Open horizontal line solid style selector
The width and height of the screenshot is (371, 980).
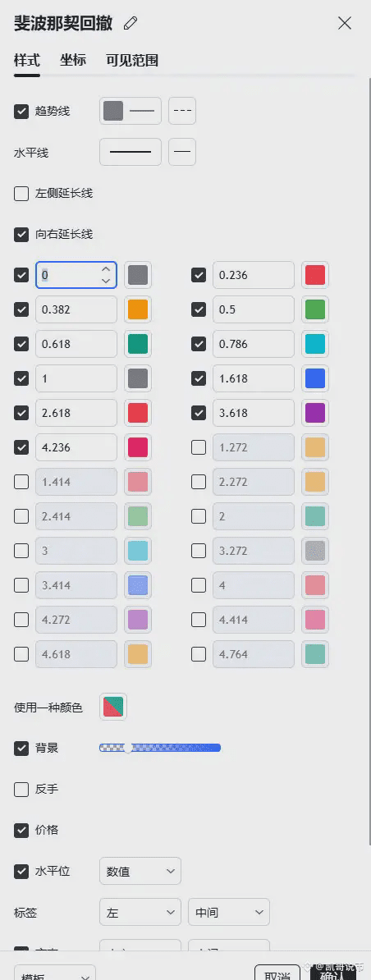[x=131, y=152]
